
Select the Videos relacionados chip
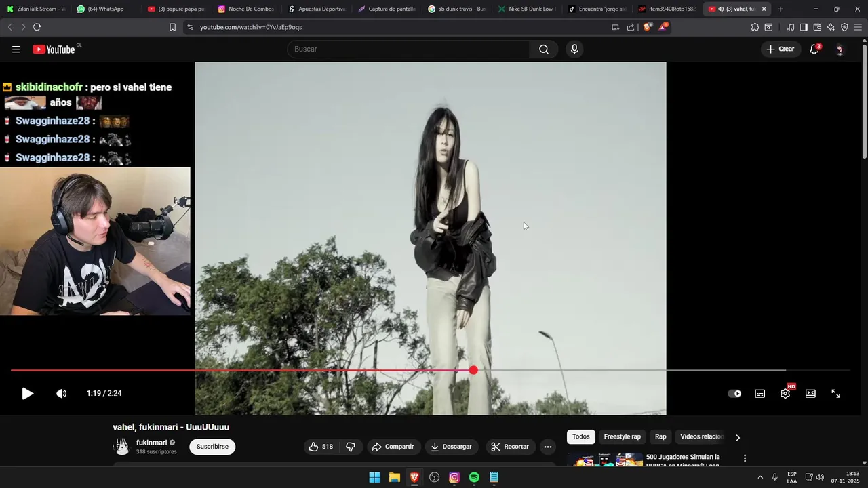pos(702,437)
